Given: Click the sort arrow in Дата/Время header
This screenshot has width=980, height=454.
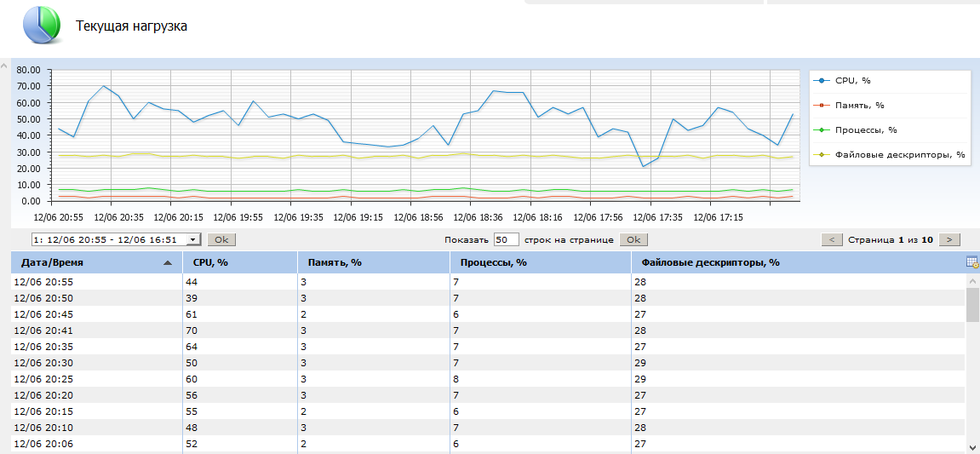Looking at the screenshot, I should coord(167,263).
